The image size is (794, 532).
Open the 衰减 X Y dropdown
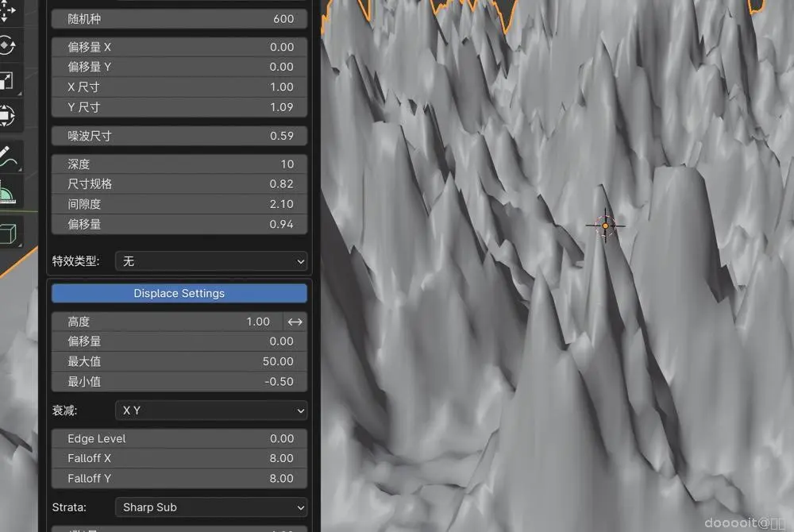coord(211,411)
